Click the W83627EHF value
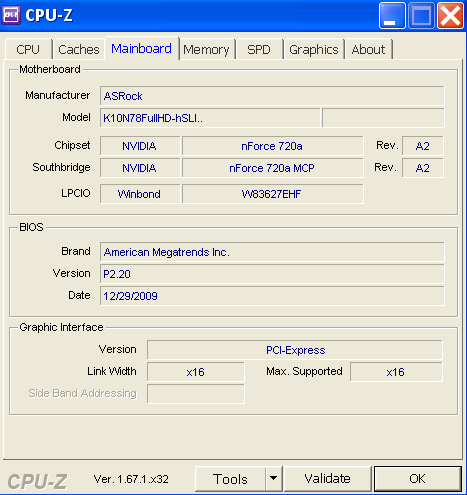Screen dimensions: 467x495 [272, 194]
